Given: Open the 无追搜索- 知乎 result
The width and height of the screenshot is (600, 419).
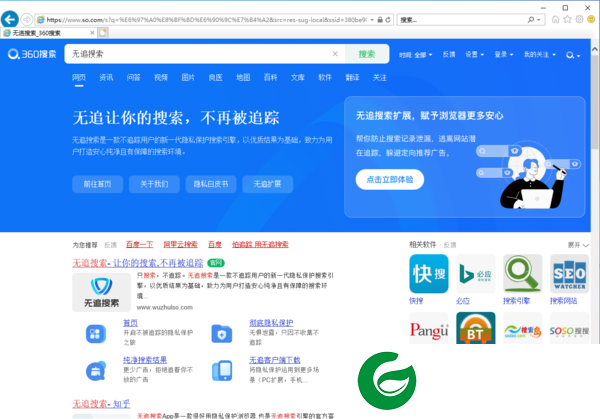Looking at the screenshot, I should coord(101,404).
